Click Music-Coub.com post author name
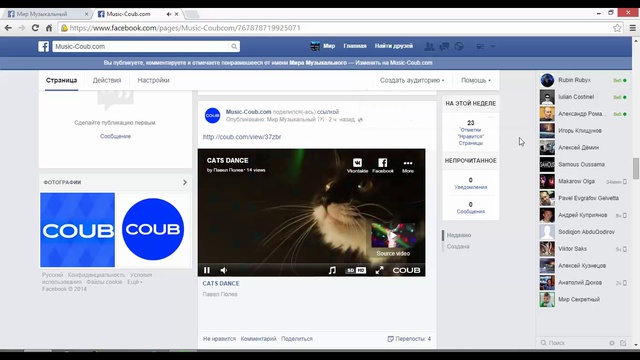The height and width of the screenshot is (360, 640). tap(249, 112)
